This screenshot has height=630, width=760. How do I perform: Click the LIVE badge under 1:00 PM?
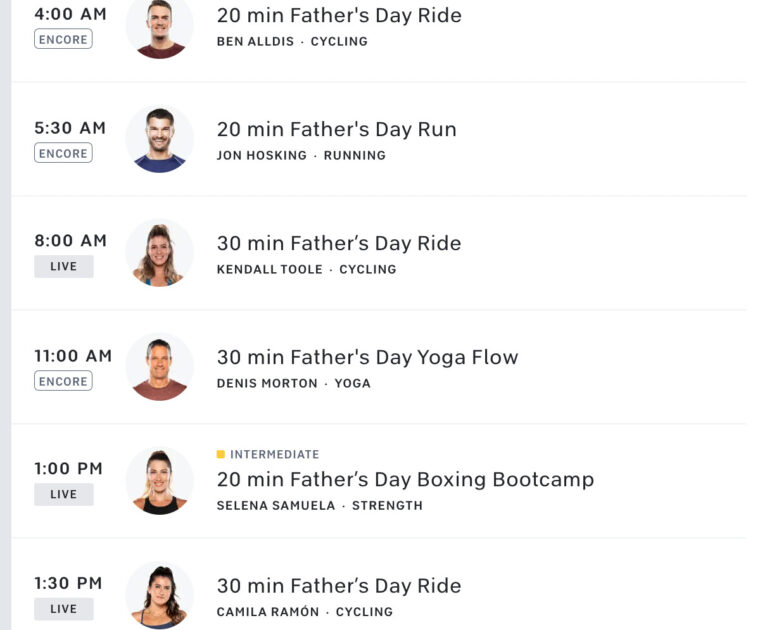tap(63, 495)
